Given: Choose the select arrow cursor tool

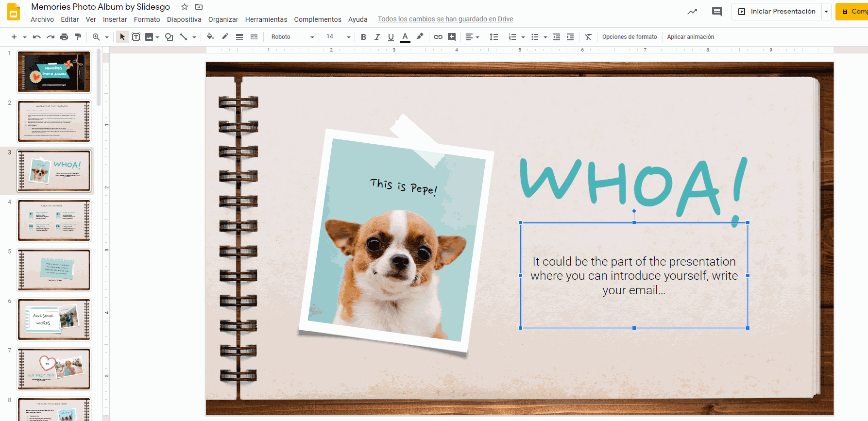Looking at the screenshot, I should click(122, 37).
